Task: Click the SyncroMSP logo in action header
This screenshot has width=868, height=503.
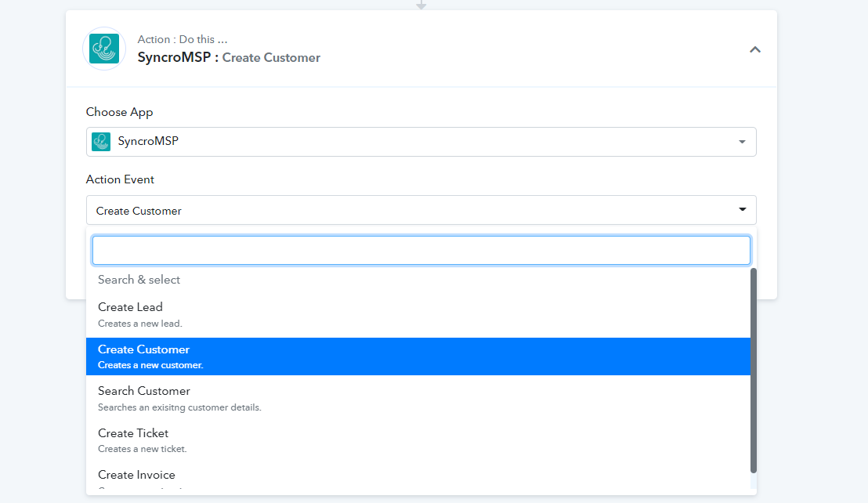Action: (x=104, y=49)
